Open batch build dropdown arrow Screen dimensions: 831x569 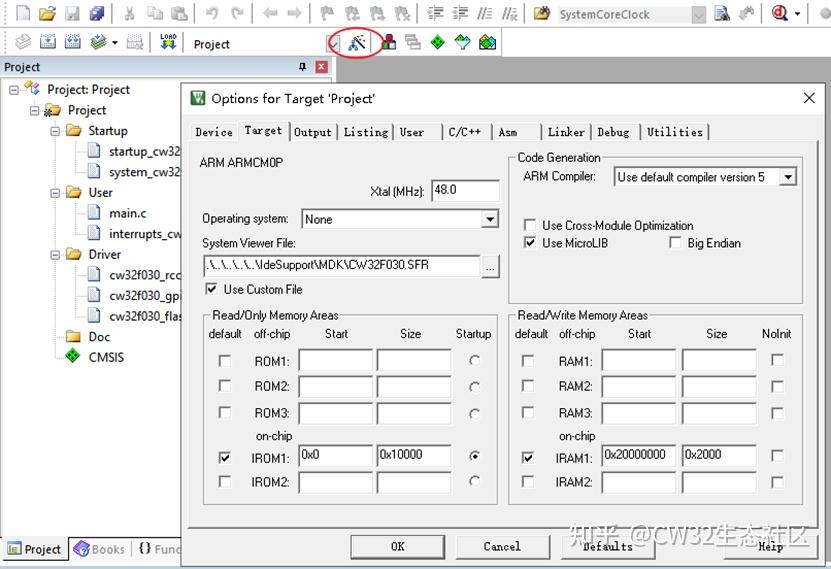(114, 42)
